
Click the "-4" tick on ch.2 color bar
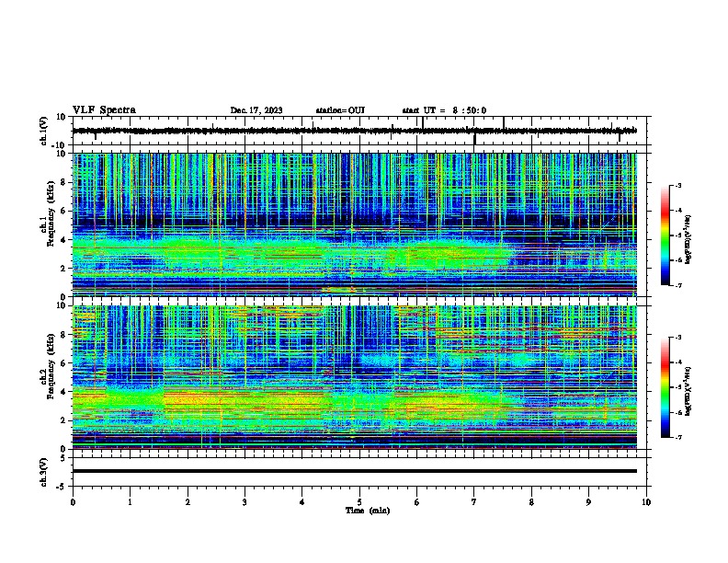pyautogui.click(x=677, y=362)
